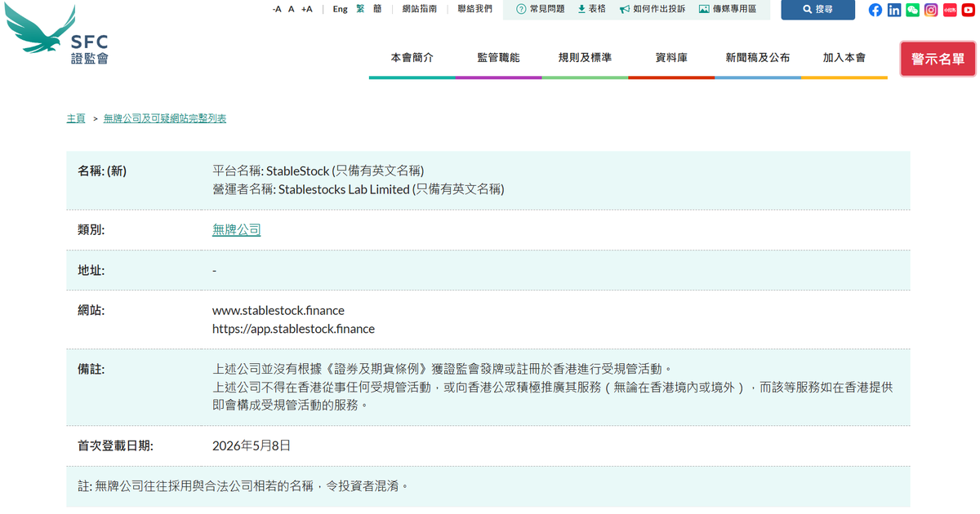
Task: Open the SFC Instagram icon
Action: click(x=931, y=10)
